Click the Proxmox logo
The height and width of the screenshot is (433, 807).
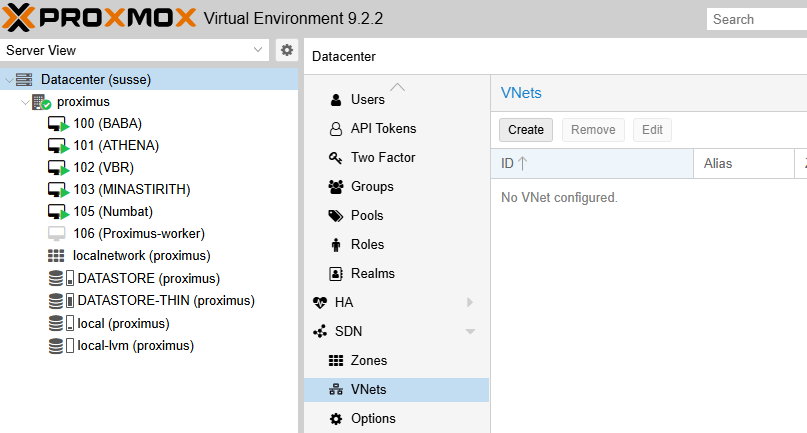click(x=99, y=18)
